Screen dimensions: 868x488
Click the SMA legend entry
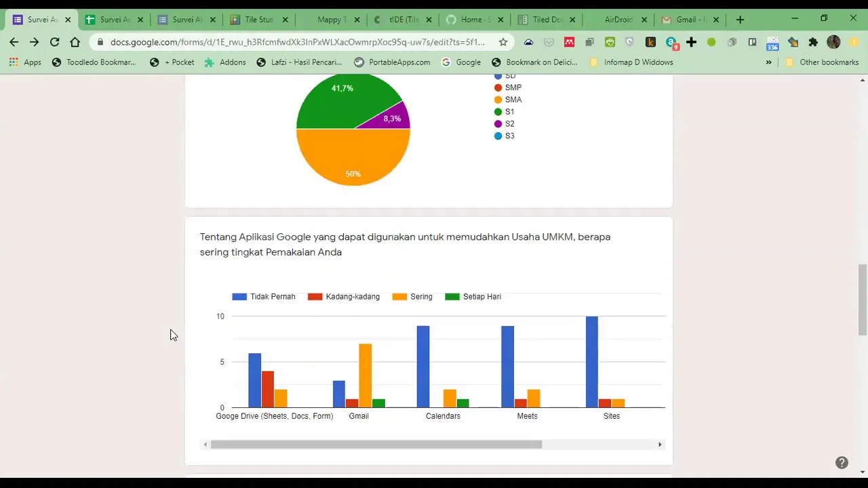click(508, 100)
